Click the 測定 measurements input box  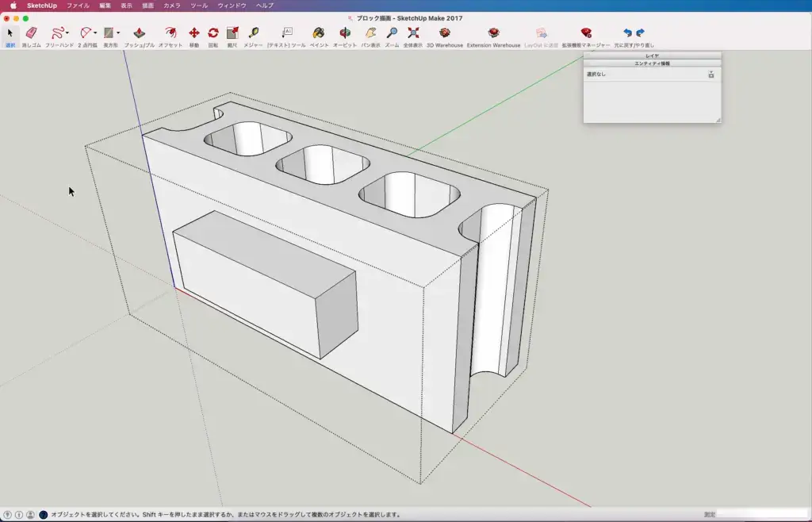762,515
